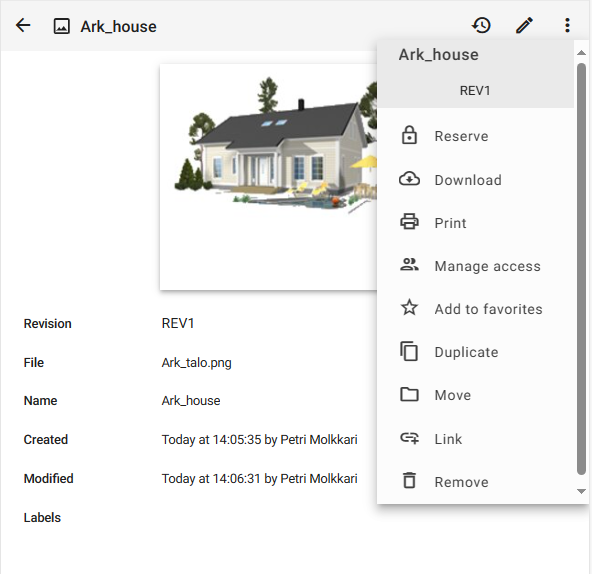
Task: Click the menu scrollbar down arrow
Action: 581,491
